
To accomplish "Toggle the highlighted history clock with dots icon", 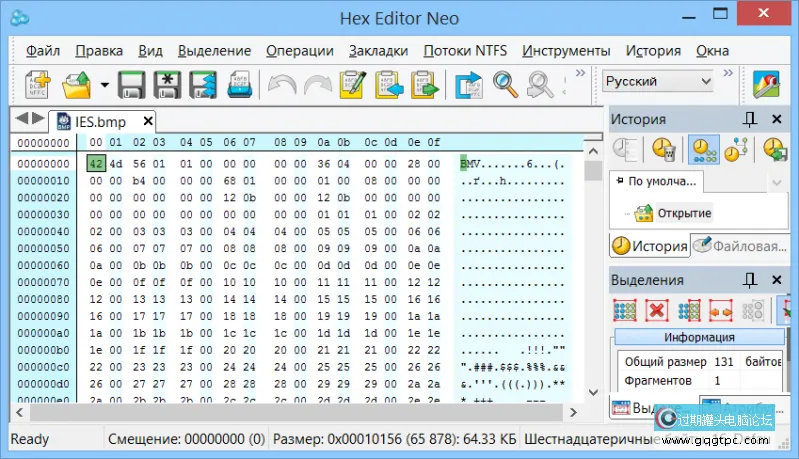I will pos(704,149).
